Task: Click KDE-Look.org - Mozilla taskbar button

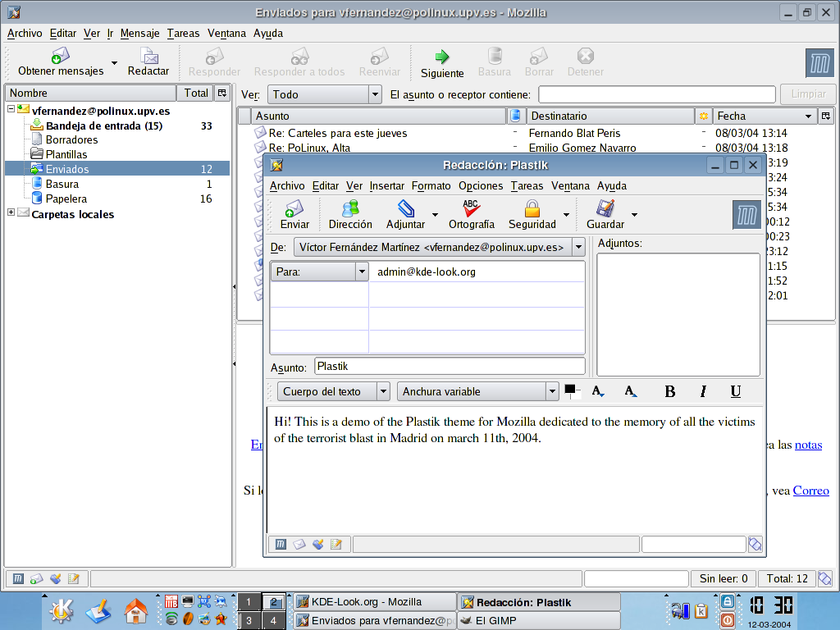Action: 374,602
